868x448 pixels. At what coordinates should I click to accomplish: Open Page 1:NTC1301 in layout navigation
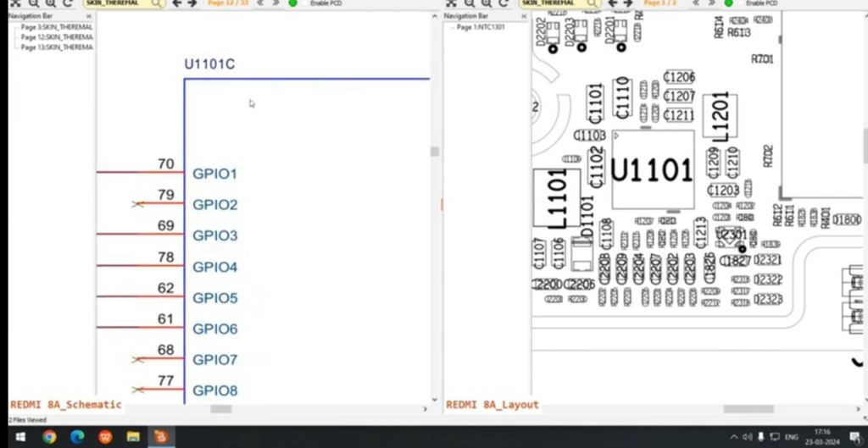click(481, 27)
